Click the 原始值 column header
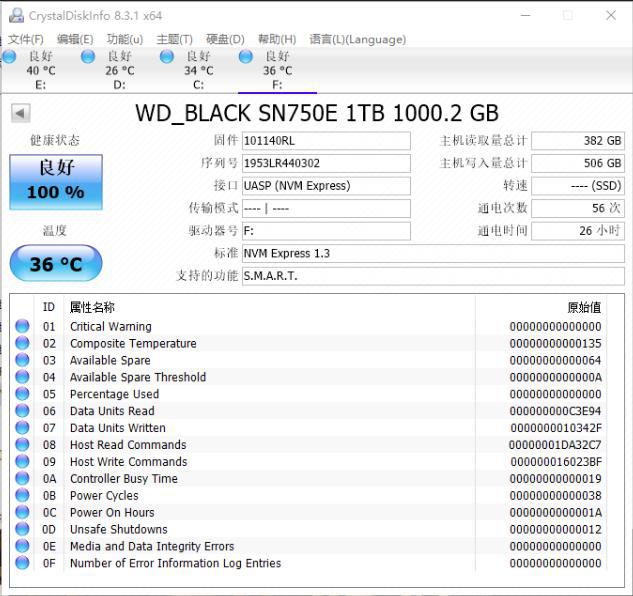The height and width of the screenshot is (596, 633). (584, 307)
